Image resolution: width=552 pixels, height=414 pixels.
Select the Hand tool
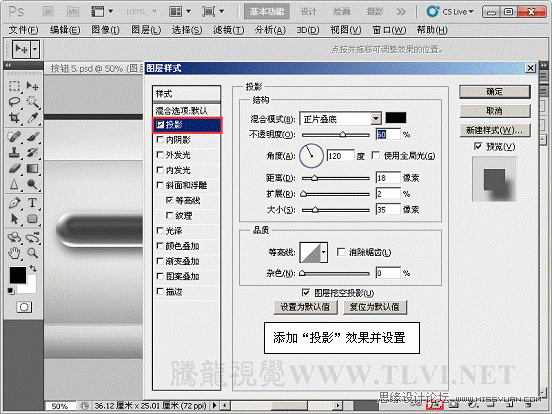(14, 253)
